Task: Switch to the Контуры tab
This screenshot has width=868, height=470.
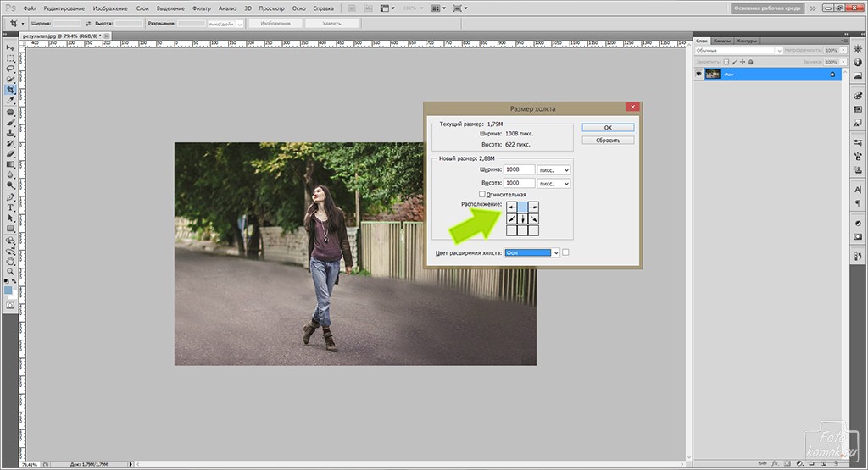Action: pos(747,41)
